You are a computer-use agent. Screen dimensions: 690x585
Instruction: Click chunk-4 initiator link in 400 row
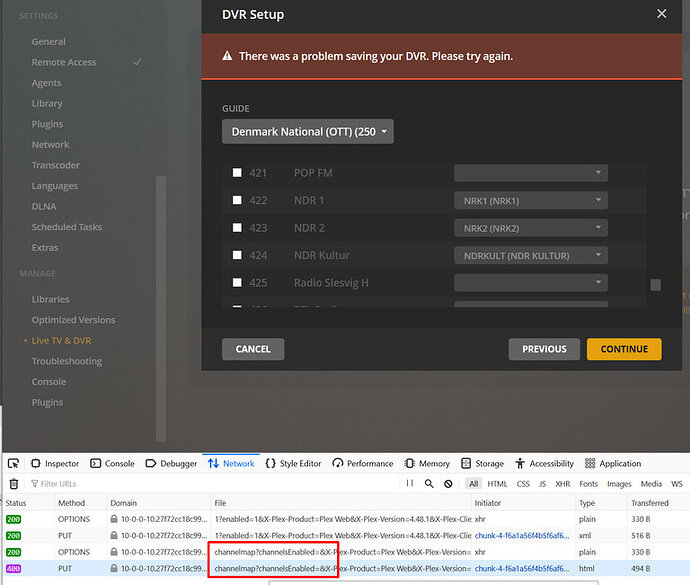click(x=522, y=568)
